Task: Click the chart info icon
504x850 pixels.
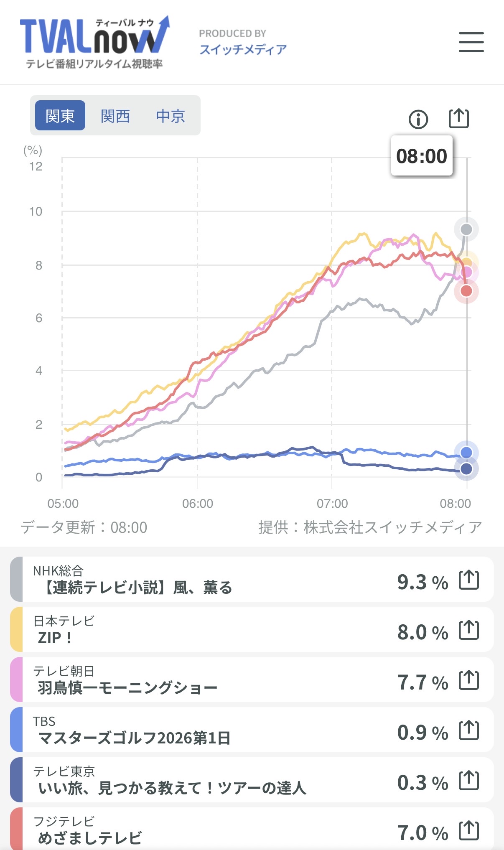Action: click(418, 120)
